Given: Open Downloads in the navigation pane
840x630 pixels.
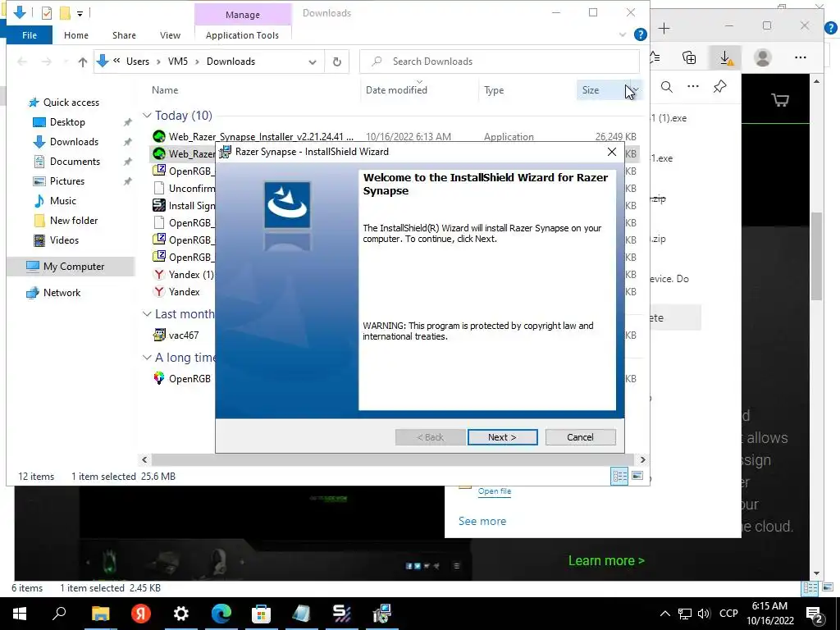Looking at the screenshot, I should pyautogui.click(x=74, y=142).
